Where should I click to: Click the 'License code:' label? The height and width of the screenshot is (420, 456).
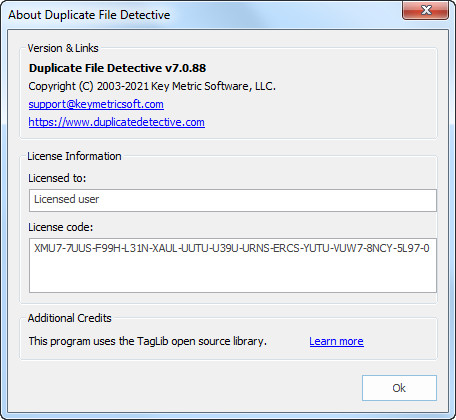click(60, 227)
